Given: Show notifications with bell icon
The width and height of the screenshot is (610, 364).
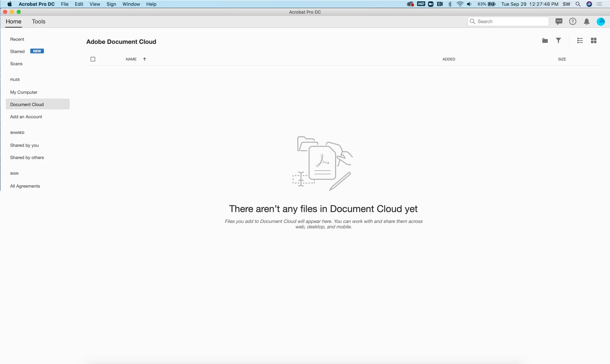Looking at the screenshot, I should [587, 21].
